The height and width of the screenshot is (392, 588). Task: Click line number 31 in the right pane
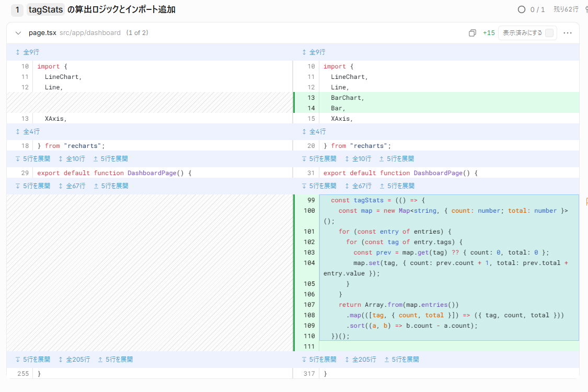click(x=311, y=173)
